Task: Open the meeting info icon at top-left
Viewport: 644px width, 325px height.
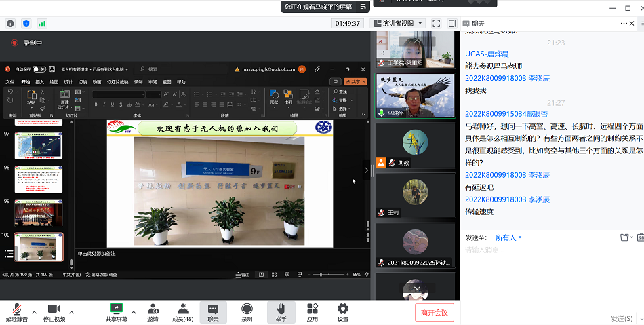Action: point(10,24)
